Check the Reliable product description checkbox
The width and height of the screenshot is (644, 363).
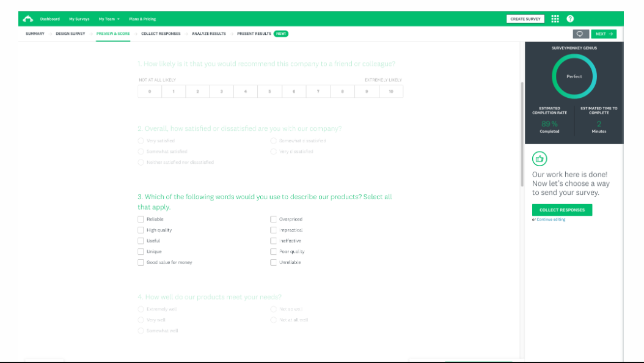pyautogui.click(x=141, y=219)
